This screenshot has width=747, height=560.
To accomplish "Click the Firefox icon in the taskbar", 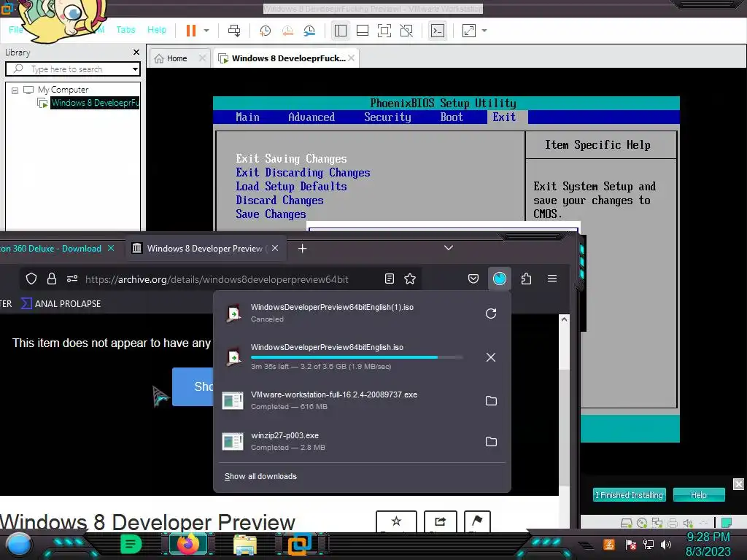I will [x=187, y=544].
